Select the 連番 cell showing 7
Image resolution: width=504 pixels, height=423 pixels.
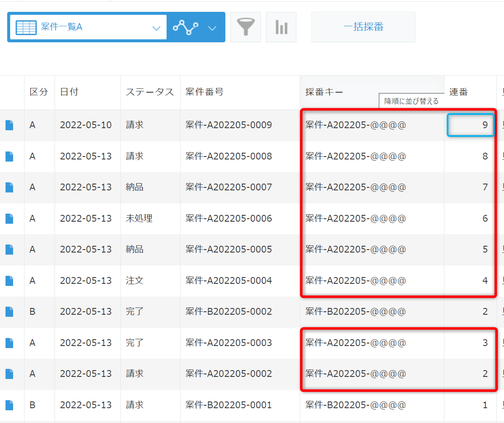[471, 187]
